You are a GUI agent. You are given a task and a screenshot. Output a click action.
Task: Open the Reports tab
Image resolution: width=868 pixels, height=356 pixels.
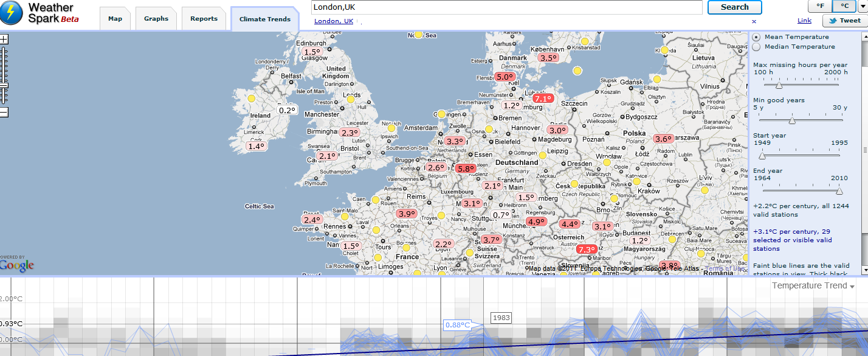point(204,18)
